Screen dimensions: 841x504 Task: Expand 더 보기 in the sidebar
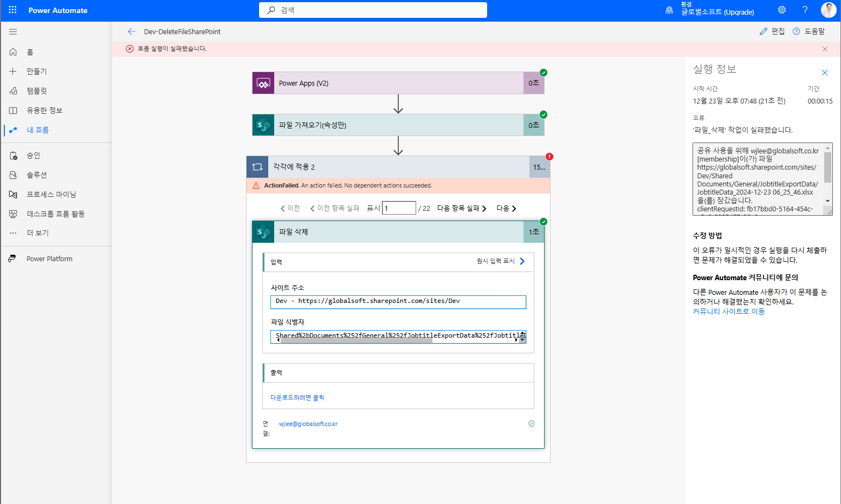point(56,233)
